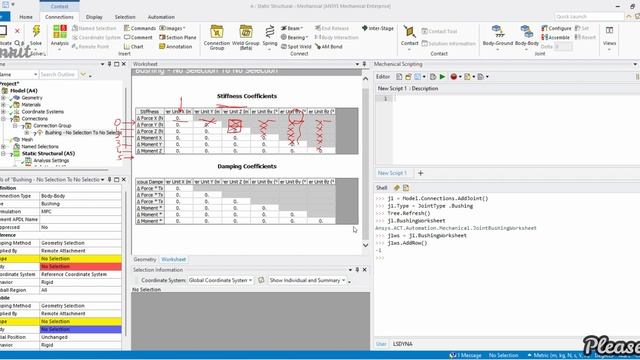Viewport: 640px width, 360px height.
Task: Click the clear shell eraser icon
Action: [396, 188]
